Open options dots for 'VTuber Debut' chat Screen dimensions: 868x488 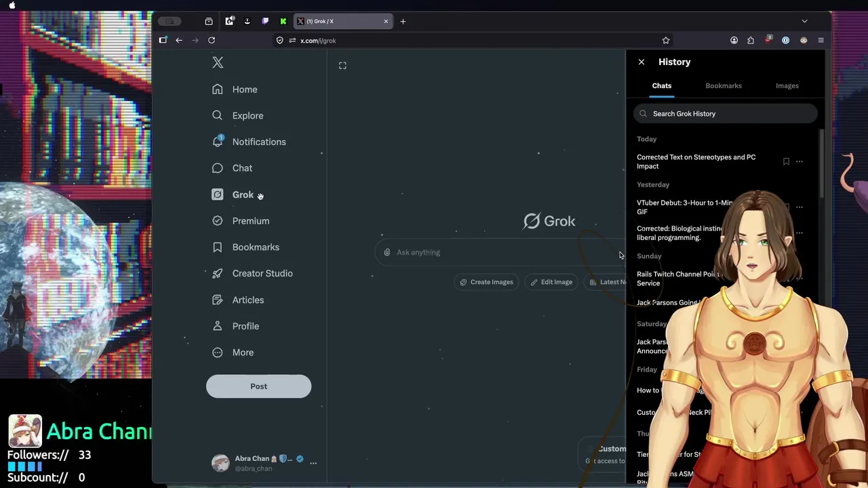(800, 207)
